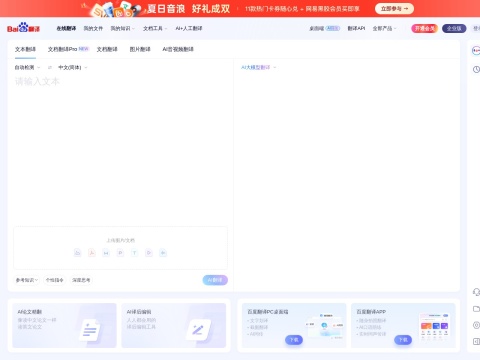Click the upload image/document drop zone label

pyautogui.click(x=120, y=240)
